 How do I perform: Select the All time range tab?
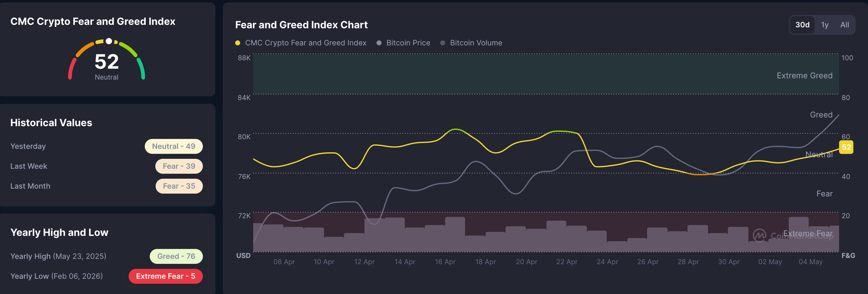[844, 25]
